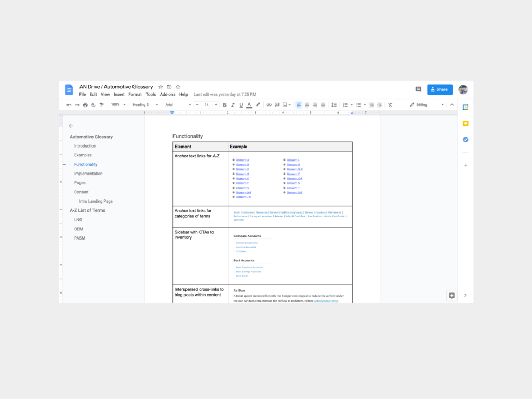Open the Heading 3 style dropdown
532x399 pixels.
(145, 105)
